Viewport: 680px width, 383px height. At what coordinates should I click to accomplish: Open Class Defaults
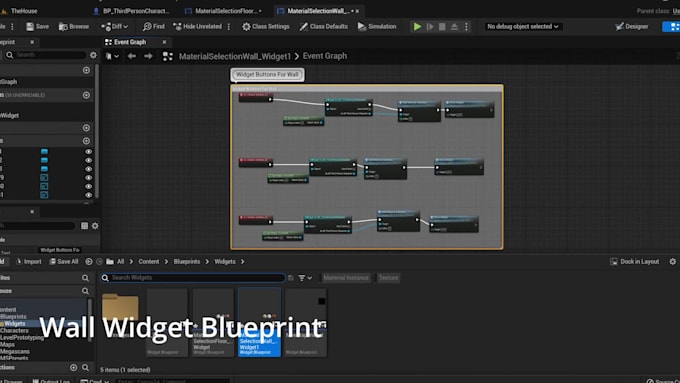pyautogui.click(x=324, y=26)
